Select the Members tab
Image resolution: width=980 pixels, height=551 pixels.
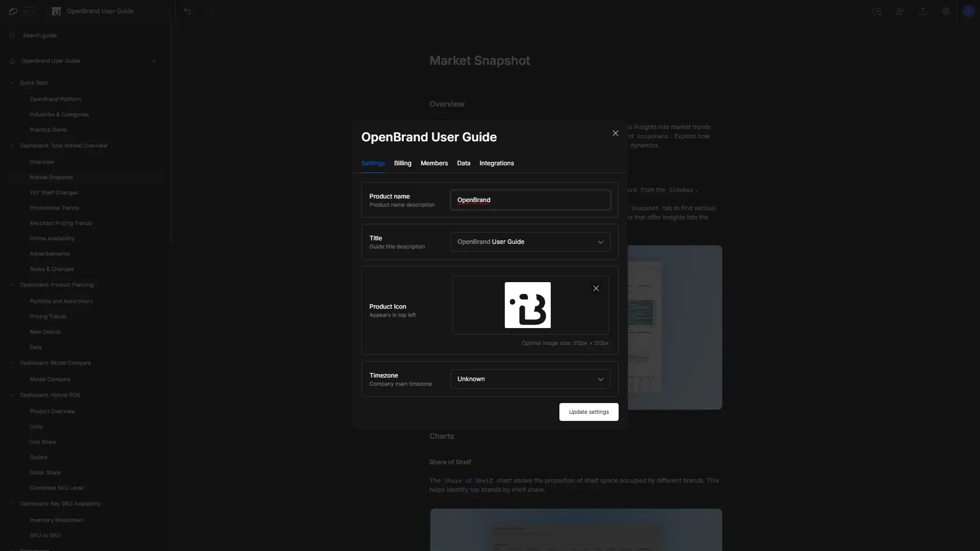[433, 163]
